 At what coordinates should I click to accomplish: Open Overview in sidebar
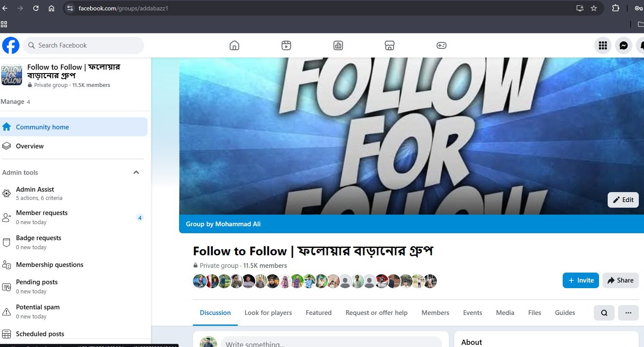pos(74,146)
